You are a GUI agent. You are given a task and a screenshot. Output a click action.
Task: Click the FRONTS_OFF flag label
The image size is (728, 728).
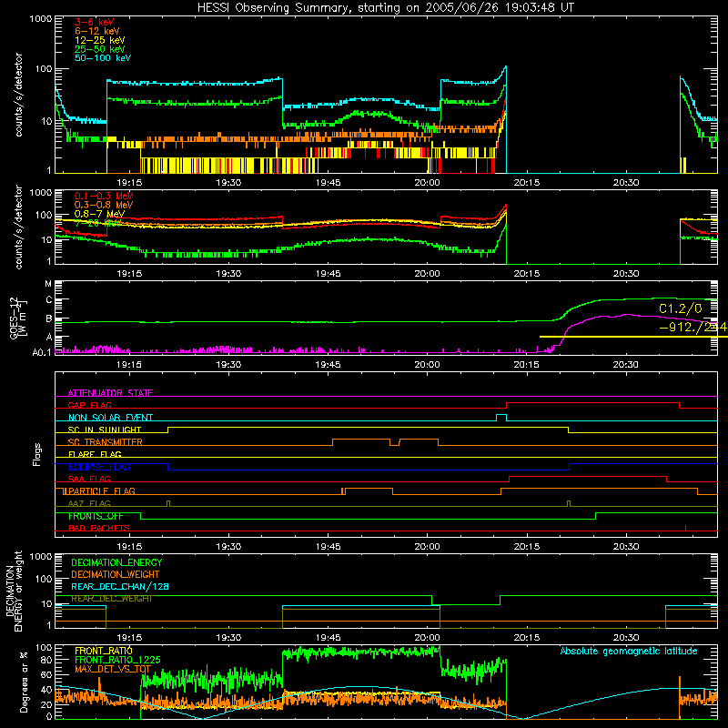click(96, 516)
